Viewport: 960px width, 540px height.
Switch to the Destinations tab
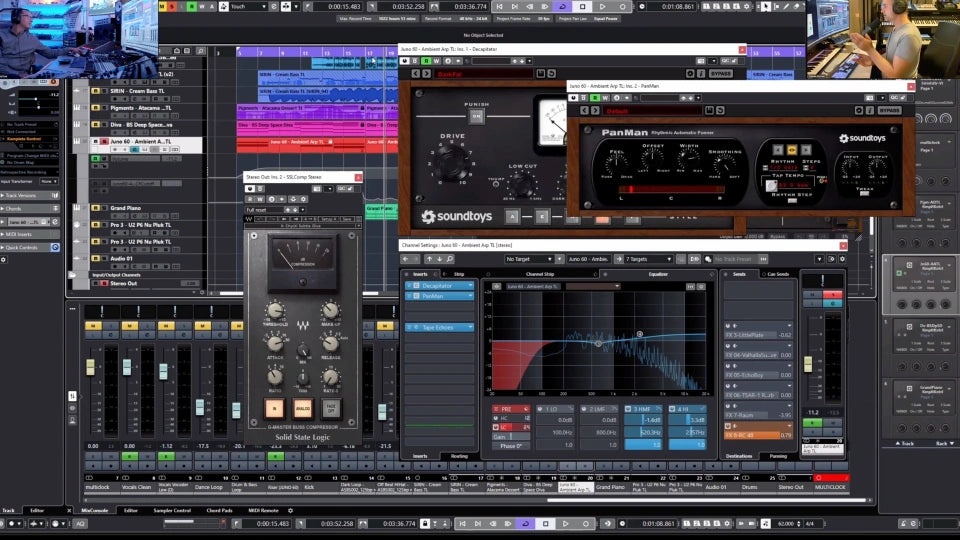pos(739,456)
